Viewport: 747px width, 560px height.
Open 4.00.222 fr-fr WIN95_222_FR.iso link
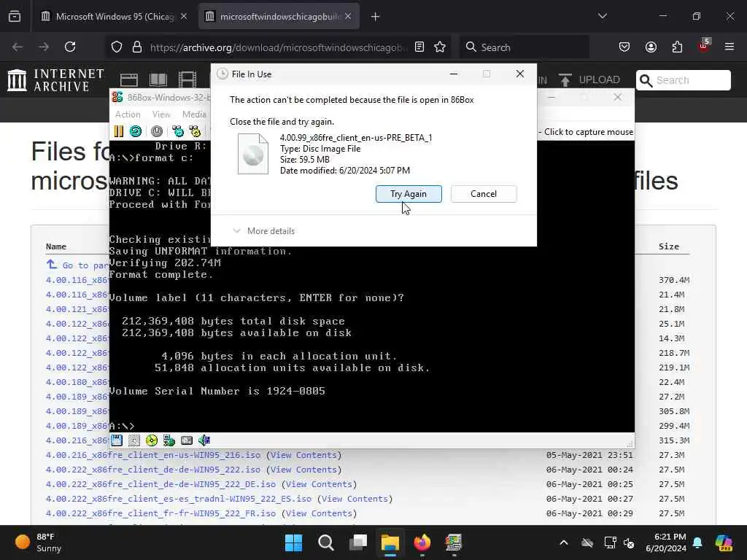pyautogui.click(x=160, y=513)
